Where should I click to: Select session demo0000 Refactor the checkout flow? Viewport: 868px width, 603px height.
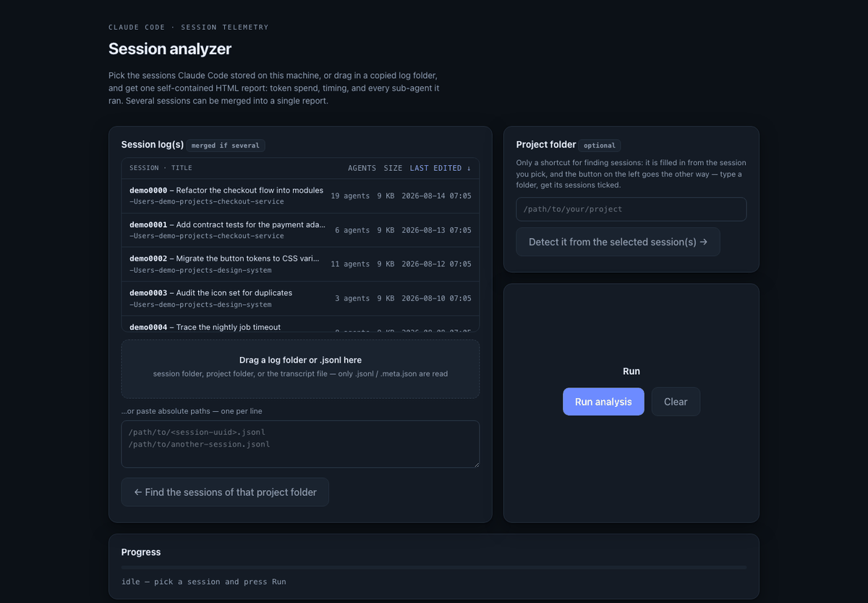[300, 196]
